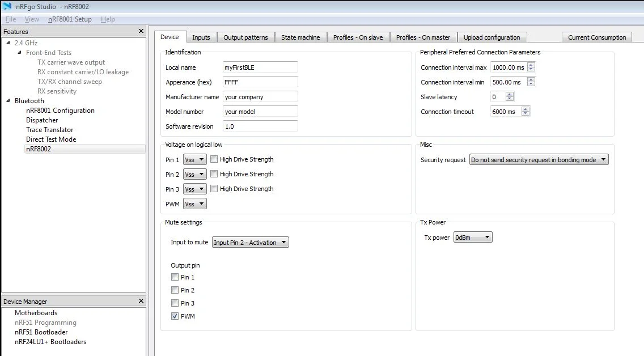Click the Connection timeout value field
The image size is (644, 356).
(x=506, y=112)
